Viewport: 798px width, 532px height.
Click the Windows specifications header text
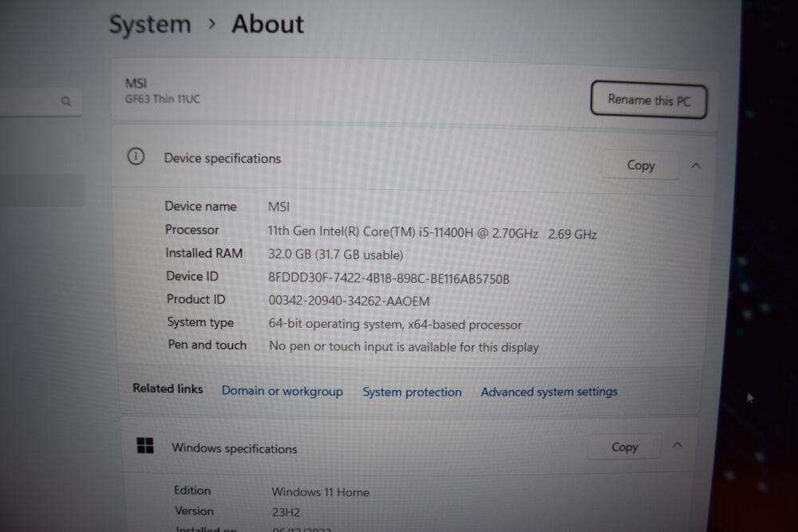(234, 448)
